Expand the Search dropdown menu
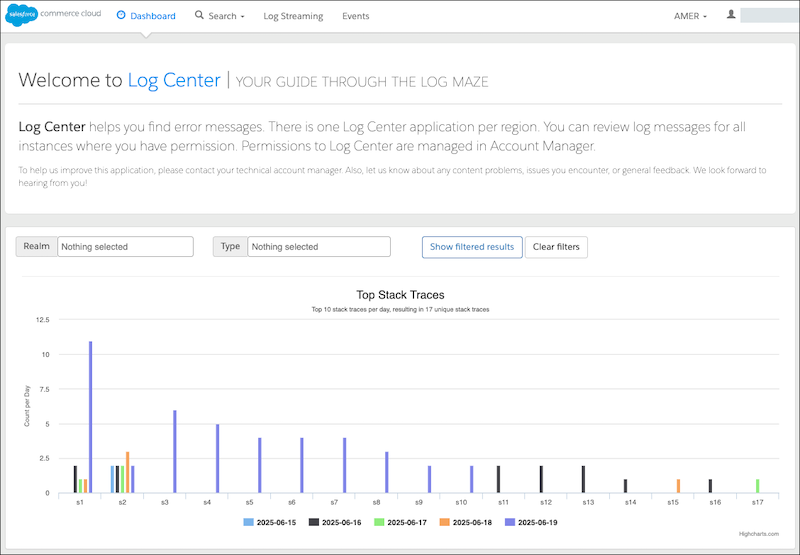800x555 pixels. [x=220, y=16]
